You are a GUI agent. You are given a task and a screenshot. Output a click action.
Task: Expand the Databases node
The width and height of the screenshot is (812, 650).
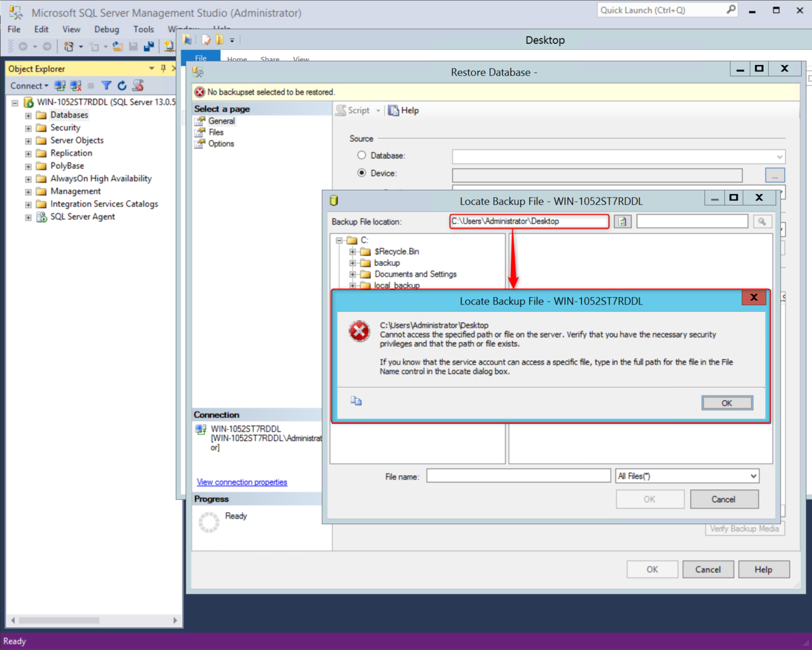[28, 115]
